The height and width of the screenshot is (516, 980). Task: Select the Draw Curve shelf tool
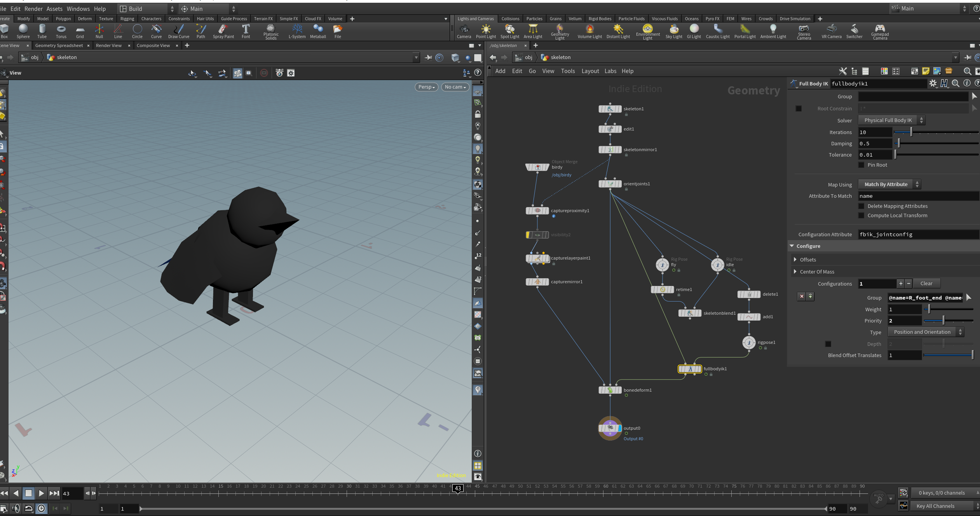click(x=178, y=31)
